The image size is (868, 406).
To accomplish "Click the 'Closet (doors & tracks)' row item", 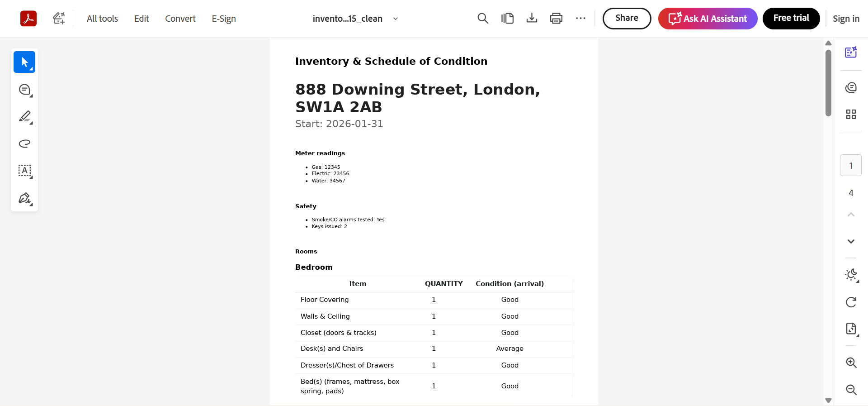I will coord(339,333).
